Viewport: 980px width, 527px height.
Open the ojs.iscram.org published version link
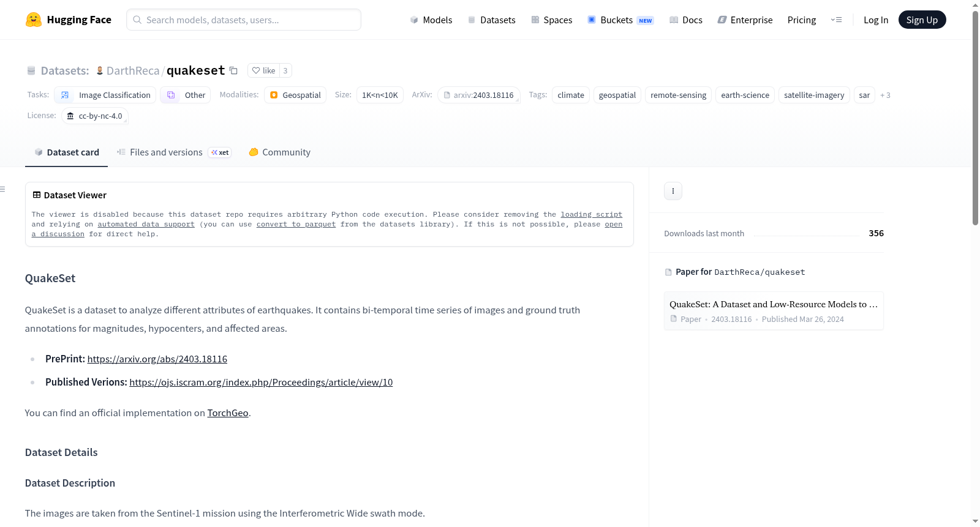pos(261,382)
